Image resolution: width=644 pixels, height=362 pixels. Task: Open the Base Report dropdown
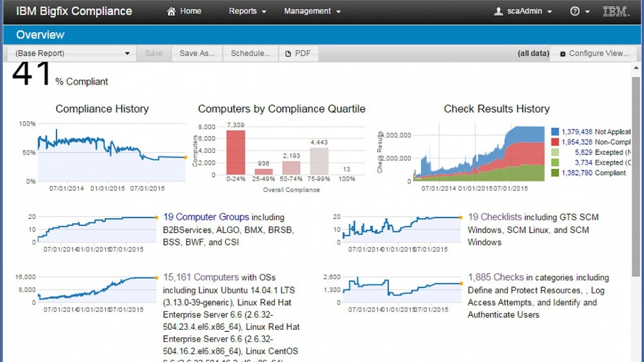[127, 53]
